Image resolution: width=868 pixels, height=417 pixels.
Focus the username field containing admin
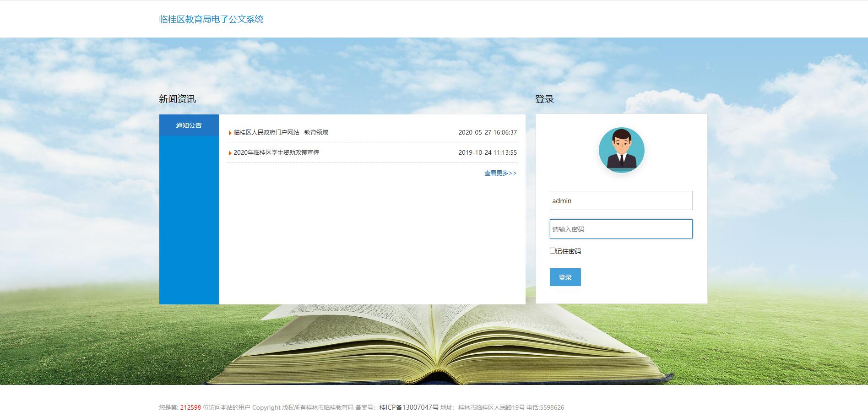pyautogui.click(x=621, y=200)
